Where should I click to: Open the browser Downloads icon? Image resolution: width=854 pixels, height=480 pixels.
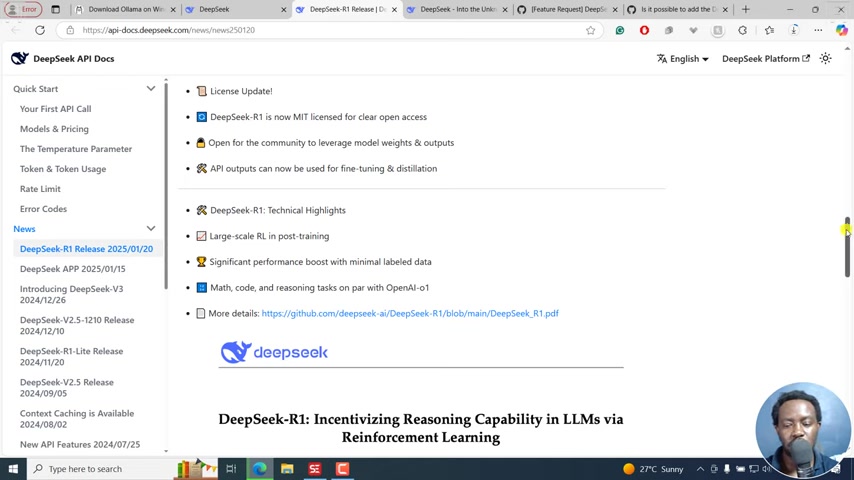[x=794, y=30]
